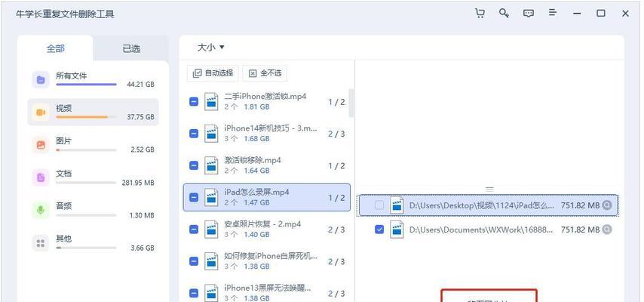Open the hamburger menu icon

point(553,13)
